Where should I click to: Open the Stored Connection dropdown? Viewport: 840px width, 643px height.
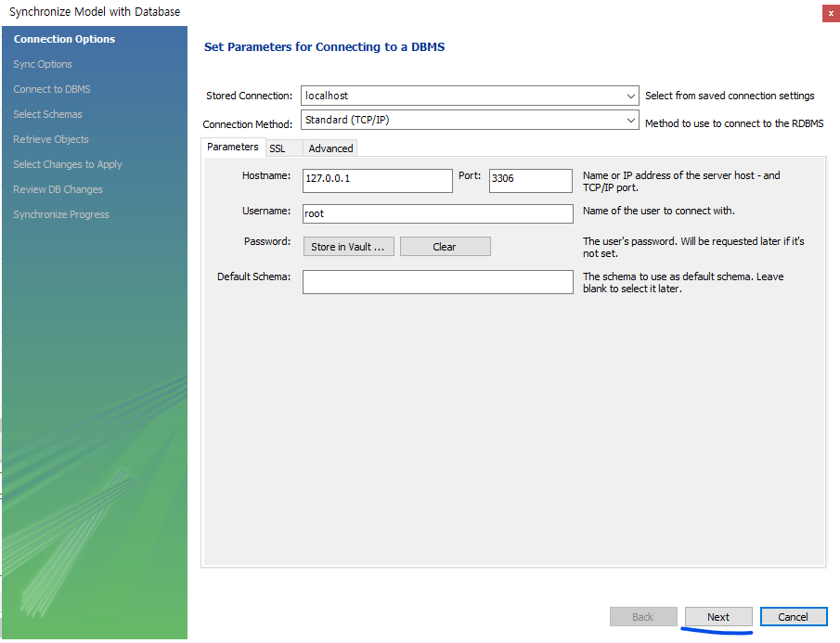pos(470,96)
